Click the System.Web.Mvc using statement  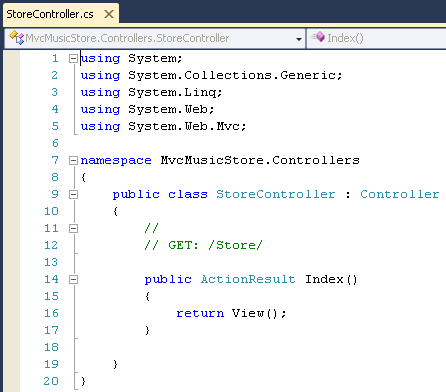point(163,126)
